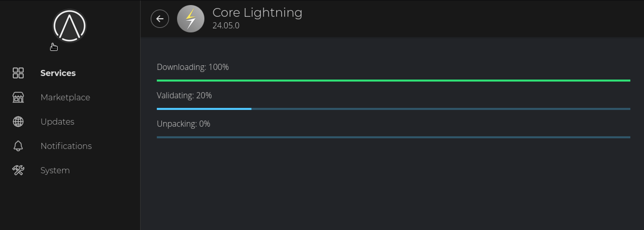
Task: Click the Notifications bell icon
Action: coord(18,146)
